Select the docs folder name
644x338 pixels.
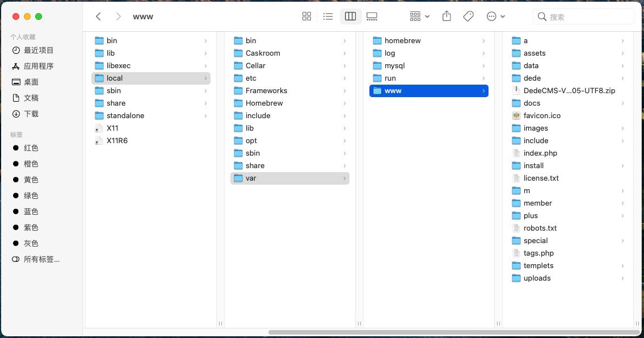[x=532, y=103]
